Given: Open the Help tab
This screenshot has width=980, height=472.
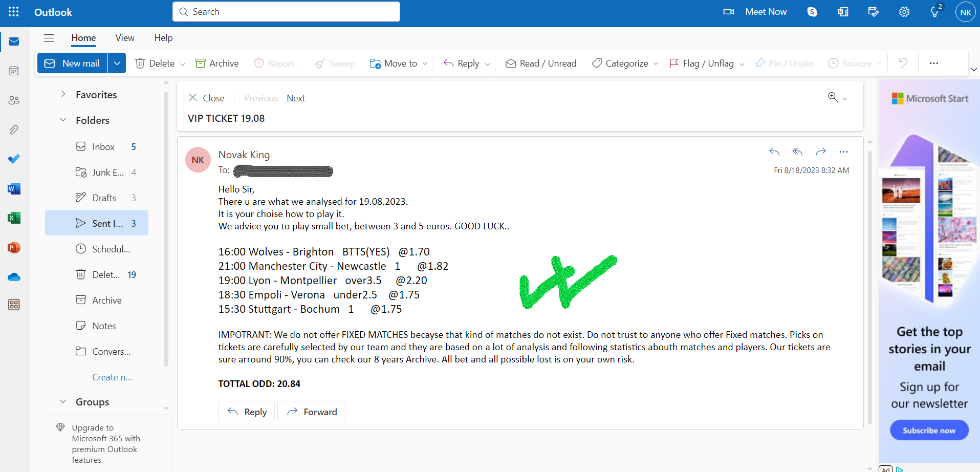Looking at the screenshot, I should (163, 38).
